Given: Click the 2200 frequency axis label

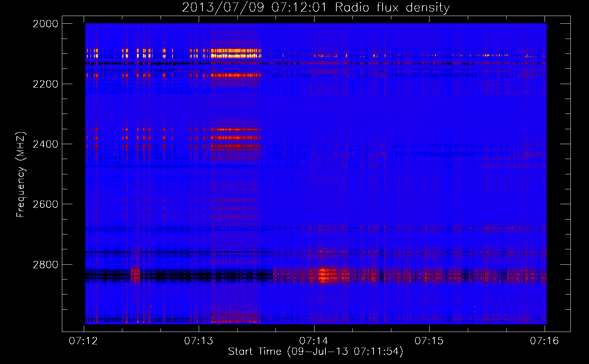Looking at the screenshot, I should click(46, 84).
